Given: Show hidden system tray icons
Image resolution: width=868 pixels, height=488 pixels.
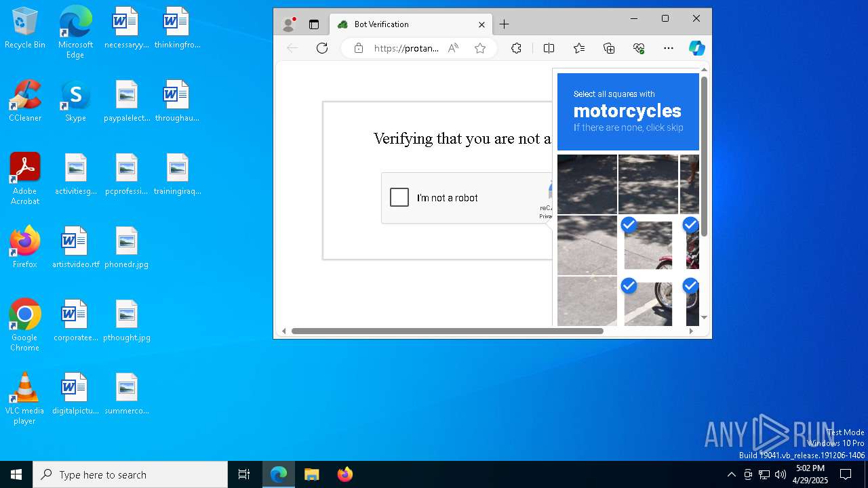Looking at the screenshot, I should [x=731, y=474].
